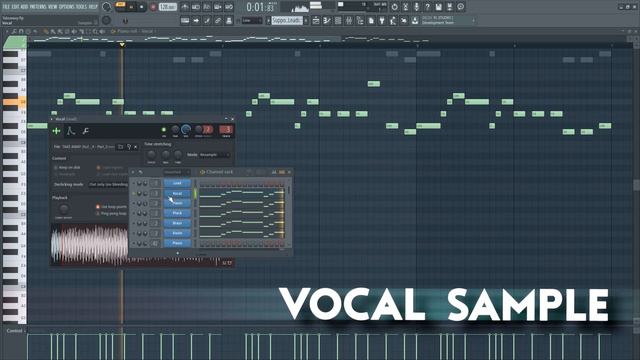Toggle mute LED on Lead channel
The width and height of the screenshot is (640, 360).
click(x=133, y=183)
